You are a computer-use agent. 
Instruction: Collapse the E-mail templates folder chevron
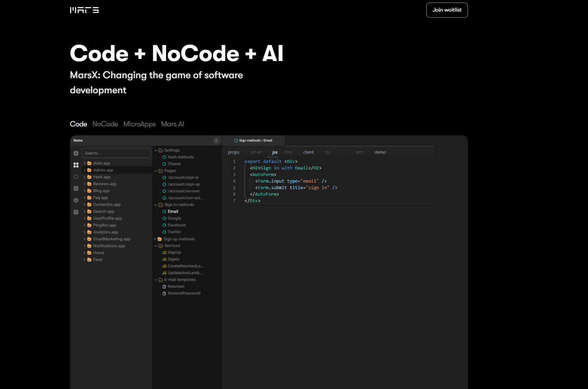(x=156, y=280)
